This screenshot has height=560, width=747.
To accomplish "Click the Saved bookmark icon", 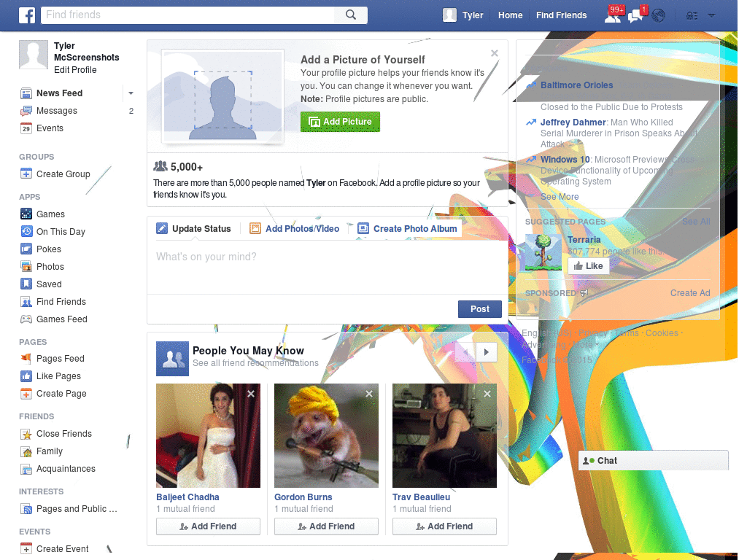I will pyautogui.click(x=26, y=284).
